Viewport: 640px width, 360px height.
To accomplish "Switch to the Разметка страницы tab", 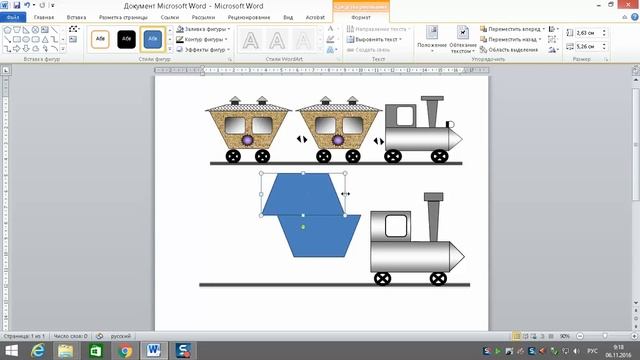I will 123,18.
